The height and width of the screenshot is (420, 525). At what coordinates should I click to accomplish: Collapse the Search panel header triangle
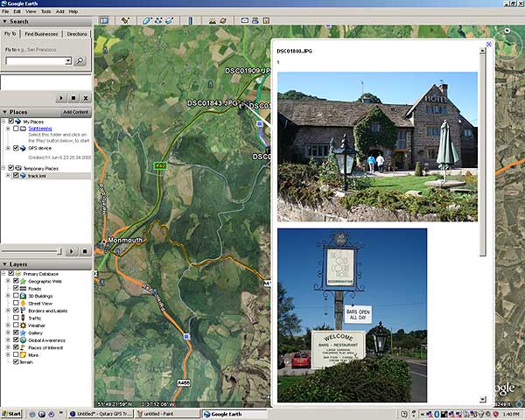(4, 21)
